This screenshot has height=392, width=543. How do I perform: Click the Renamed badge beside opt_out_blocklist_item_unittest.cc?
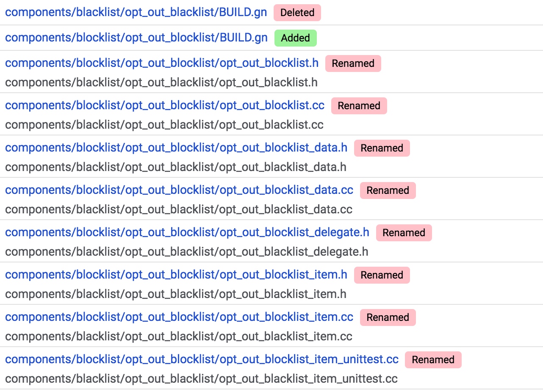(x=433, y=360)
